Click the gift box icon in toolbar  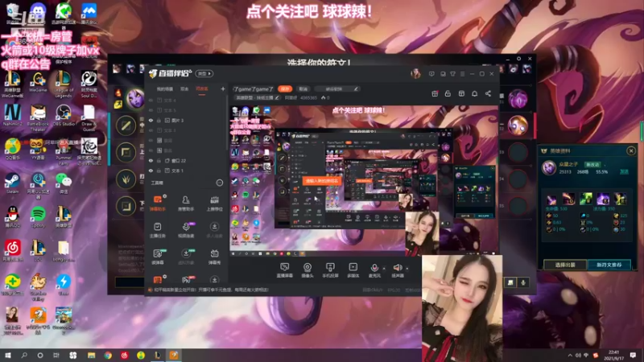pyautogui.click(x=435, y=93)
